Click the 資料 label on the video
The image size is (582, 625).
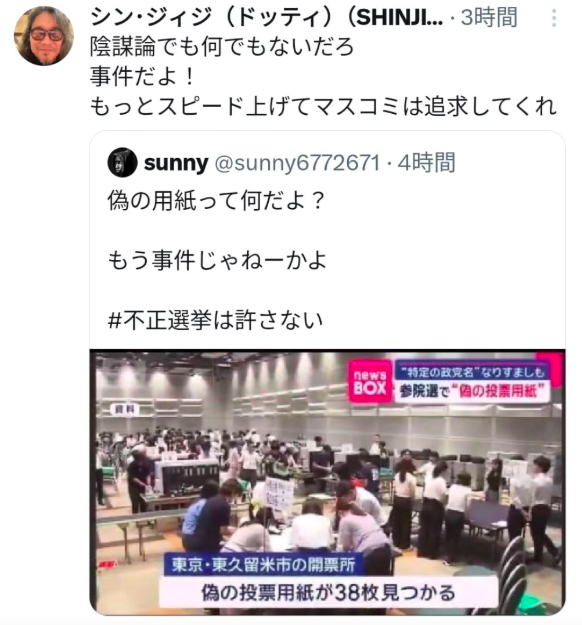(x=125, y=409)
